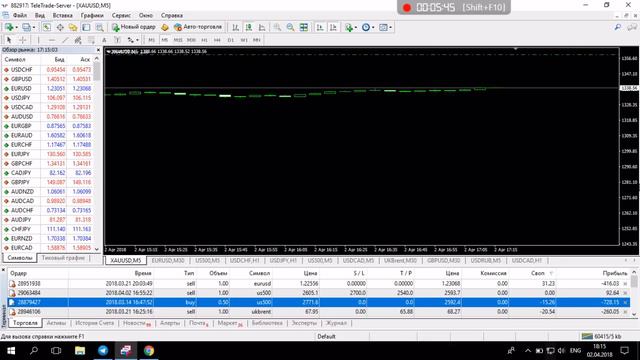Select the Equidistant Channel tool

(78, 40)
